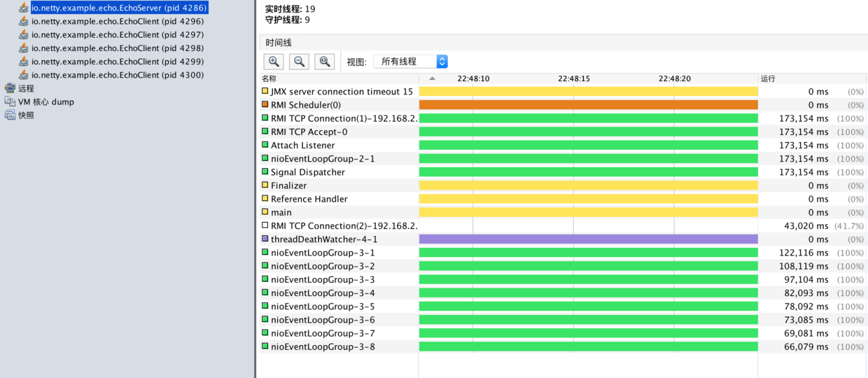Select the nioEventLoopGroup-3-7 thread name
Screen dimensions: 868x378
[x=323, y=332]
